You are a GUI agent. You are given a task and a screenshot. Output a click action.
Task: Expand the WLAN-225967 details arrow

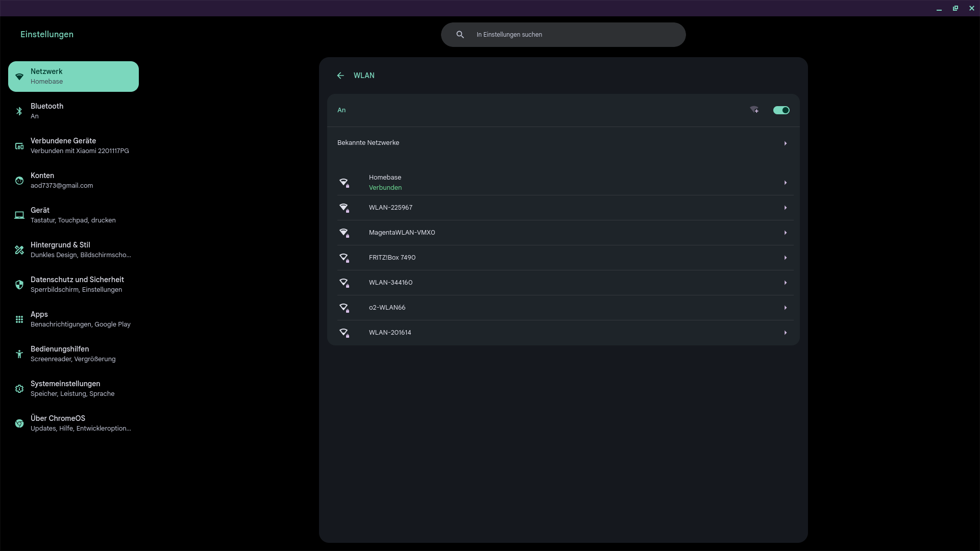point(785,208)
